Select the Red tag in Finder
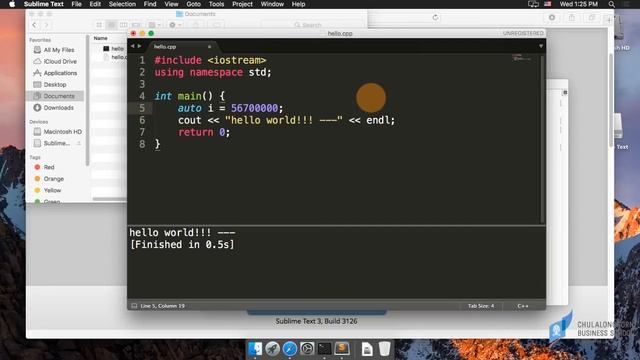 pyautogui.click(x=49, y=167)
